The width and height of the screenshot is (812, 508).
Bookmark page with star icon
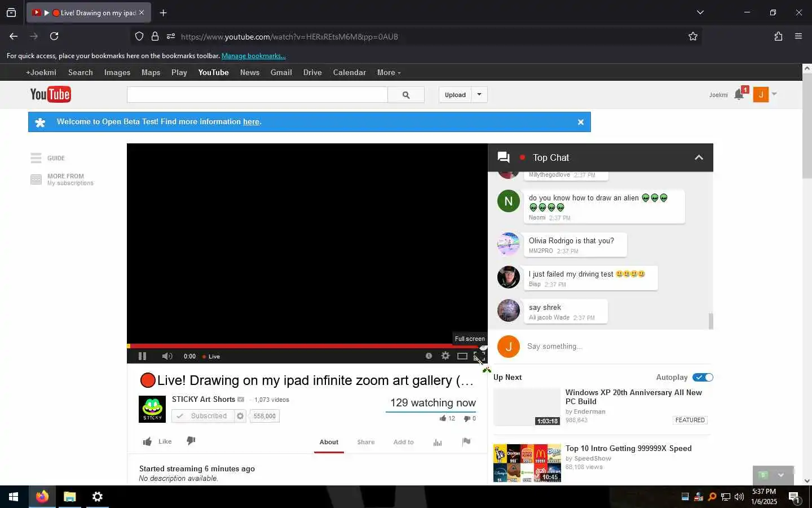(x=693, y=36)
